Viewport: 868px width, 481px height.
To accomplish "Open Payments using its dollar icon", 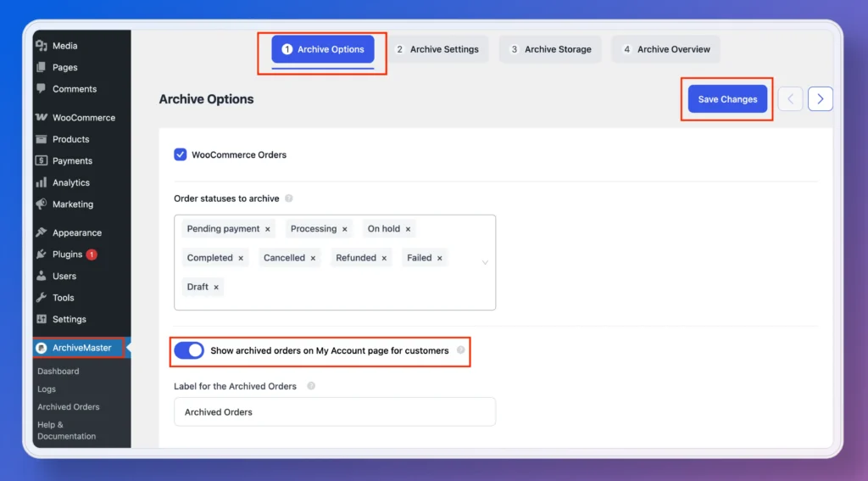I will 42,160.
